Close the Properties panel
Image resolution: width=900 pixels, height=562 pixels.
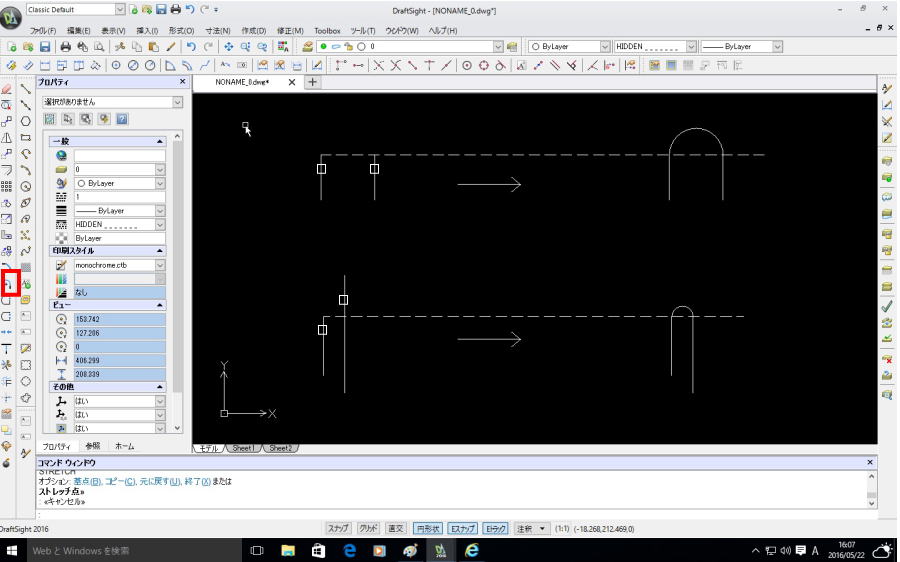click(183, 82)
